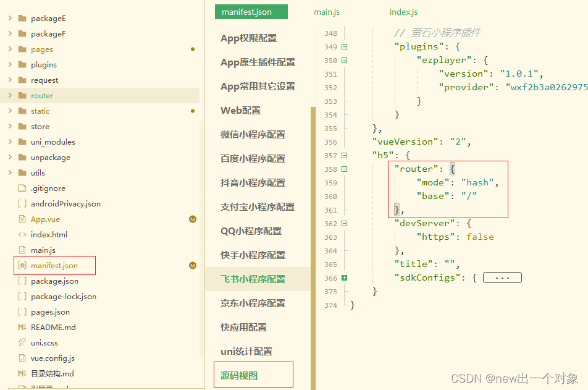
Task: Click the JS file icon beside main.js
Action: [23, 250]
